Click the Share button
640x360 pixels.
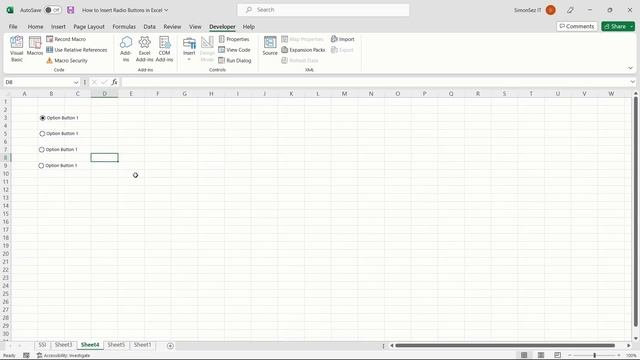pyautogui.click(x=615, y=26)
